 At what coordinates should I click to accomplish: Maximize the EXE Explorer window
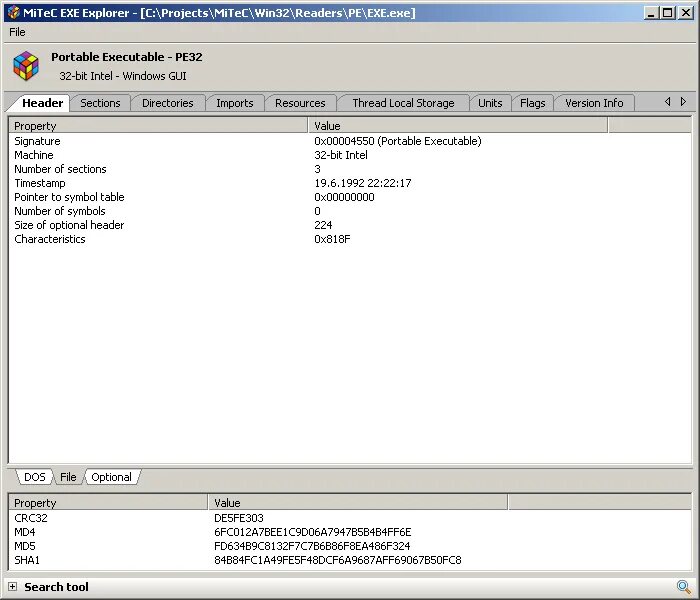point(667,13)
